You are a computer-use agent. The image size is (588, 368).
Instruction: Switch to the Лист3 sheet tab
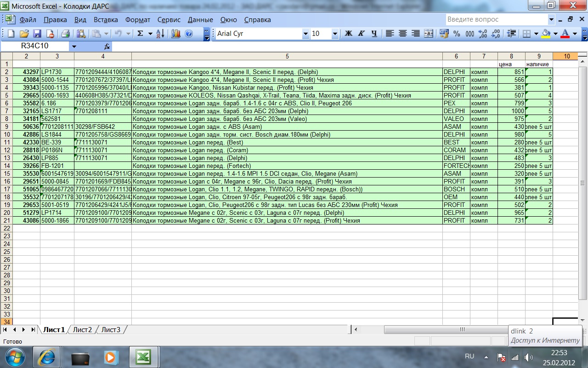pos(111,330)
